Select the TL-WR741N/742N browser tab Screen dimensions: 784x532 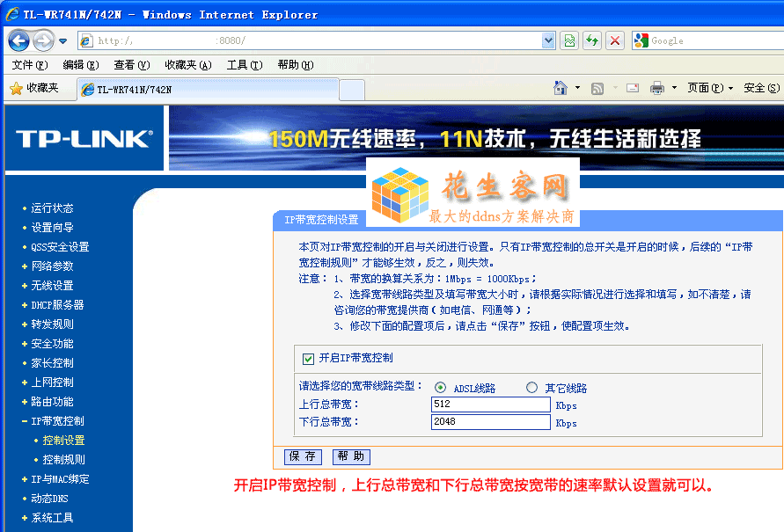208,90
